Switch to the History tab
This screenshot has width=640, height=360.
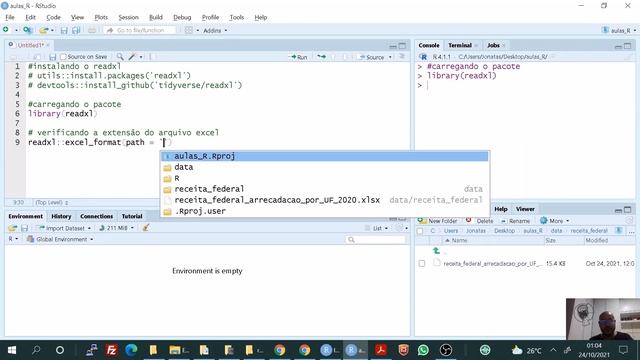tap(61, 216)
